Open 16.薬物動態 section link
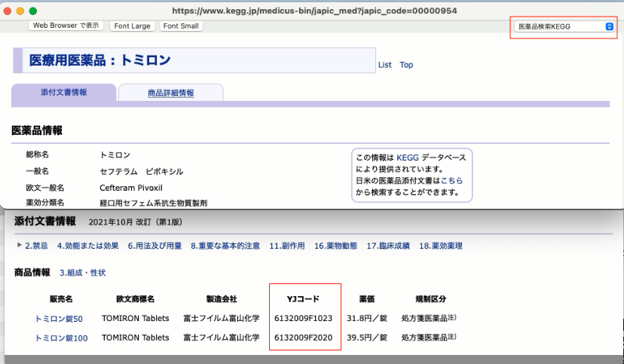This screenshot has width=624, height=364. pyautogui.click(x=336, y=246)
